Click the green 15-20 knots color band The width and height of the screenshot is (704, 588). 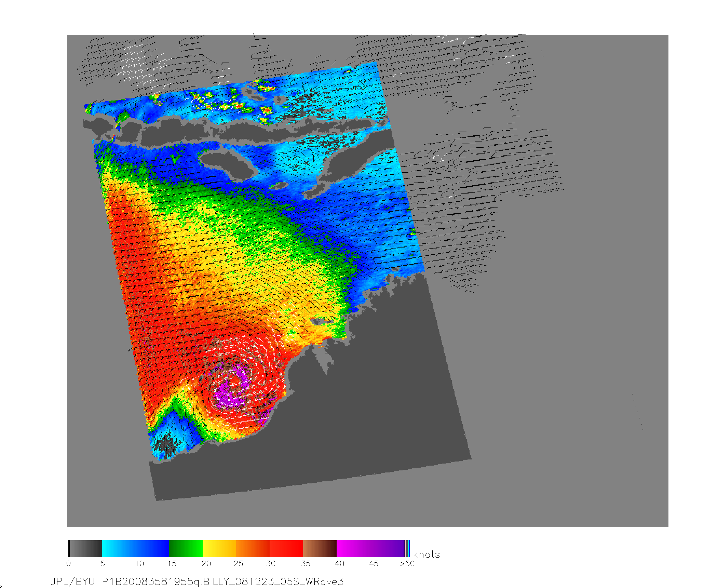186,549
